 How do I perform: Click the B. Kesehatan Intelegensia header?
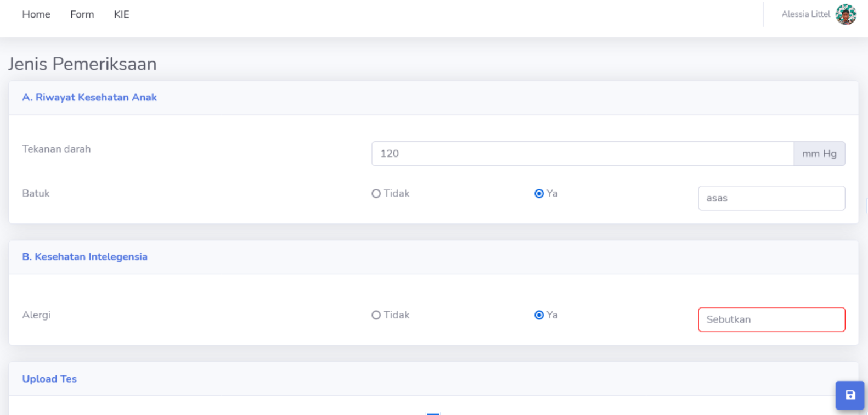[x=84, y=257]
